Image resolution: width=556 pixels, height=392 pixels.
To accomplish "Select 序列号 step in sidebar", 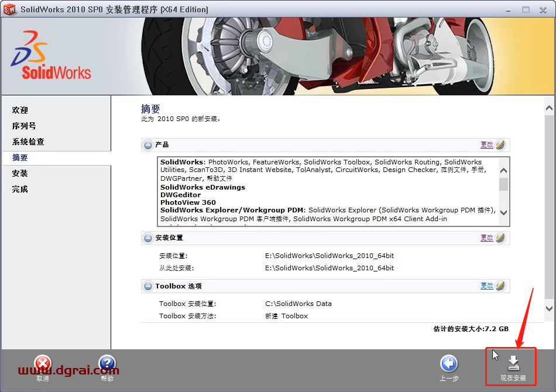I will pyautogui.click(x=24, y=126).
